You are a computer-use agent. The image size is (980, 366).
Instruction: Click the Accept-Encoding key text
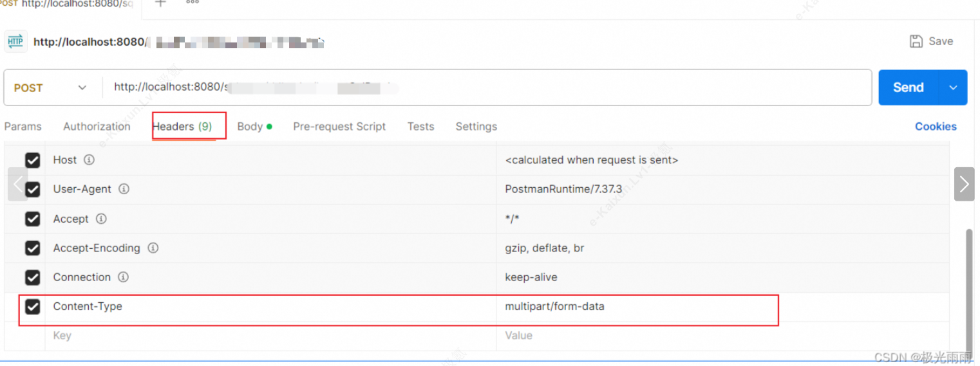pos(97,248)
